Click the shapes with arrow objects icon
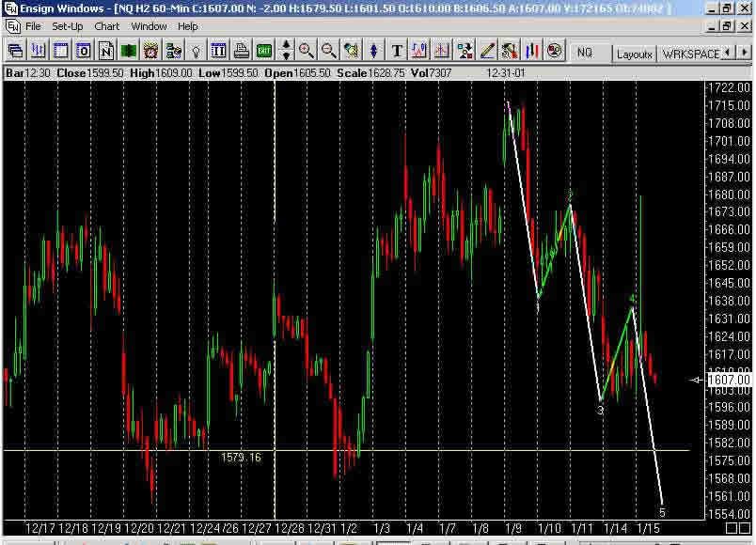Viewport: 756px width, 545px height. tap(465, 51)
